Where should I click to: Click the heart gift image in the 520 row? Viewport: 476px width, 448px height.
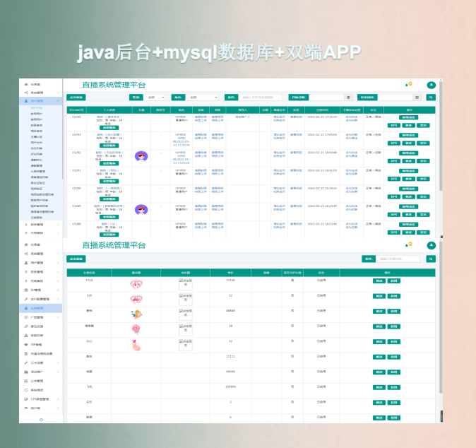pos(136,300)
